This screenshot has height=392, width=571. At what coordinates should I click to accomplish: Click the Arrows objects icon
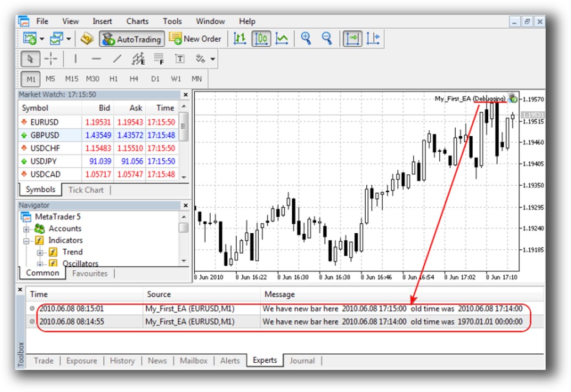click(x=200, y=59)
